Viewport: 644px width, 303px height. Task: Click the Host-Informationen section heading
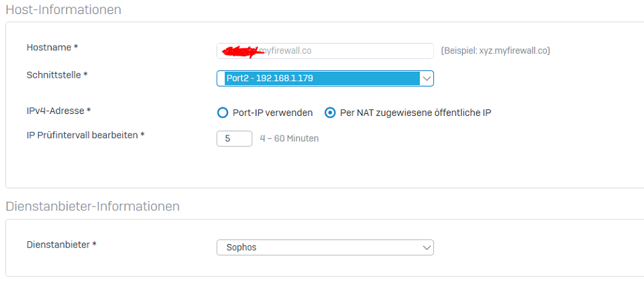tap(64, 10)
